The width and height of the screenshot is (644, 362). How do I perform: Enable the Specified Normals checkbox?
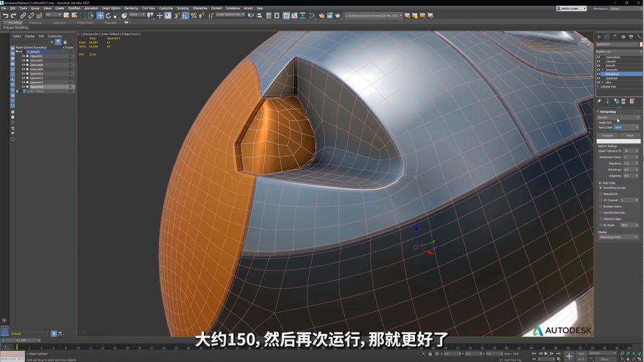tap(600, 213)
